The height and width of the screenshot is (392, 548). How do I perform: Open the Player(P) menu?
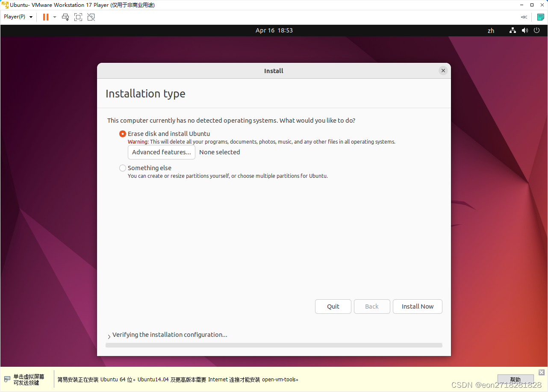pyautogui.click(x=18, y=17)
